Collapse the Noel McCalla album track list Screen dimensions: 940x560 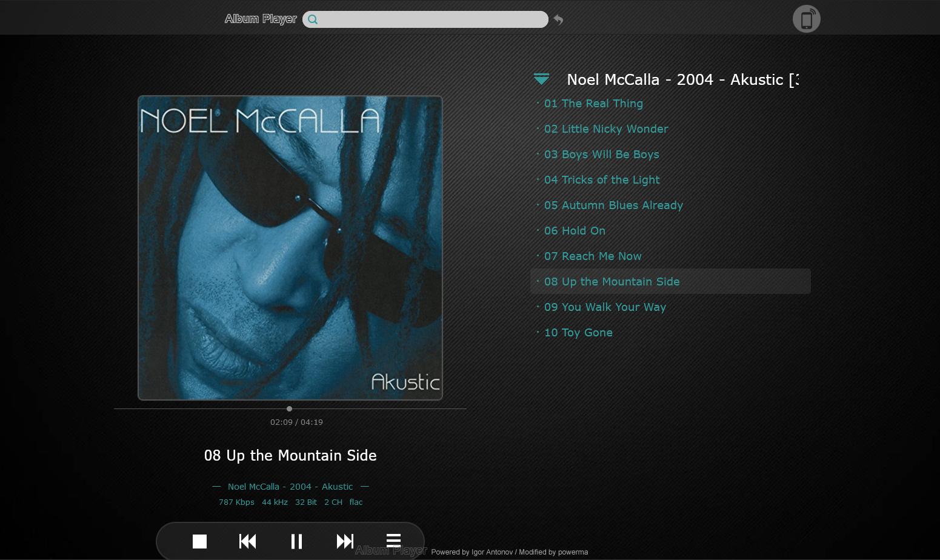click(x=541, y=79)
